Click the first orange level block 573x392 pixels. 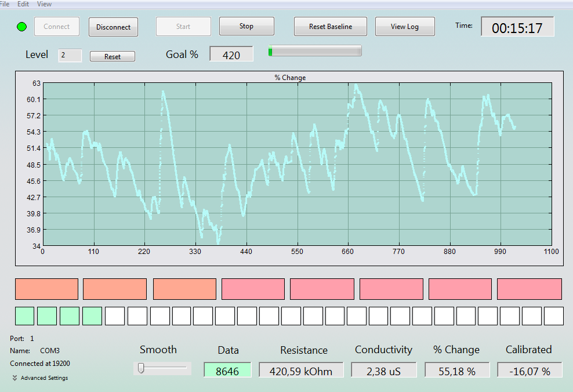point(47,289)
